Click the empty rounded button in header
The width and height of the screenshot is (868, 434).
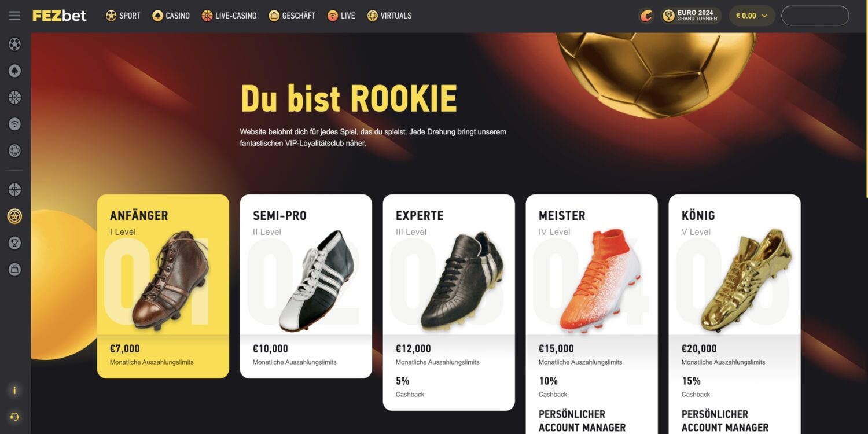point(815,16)
